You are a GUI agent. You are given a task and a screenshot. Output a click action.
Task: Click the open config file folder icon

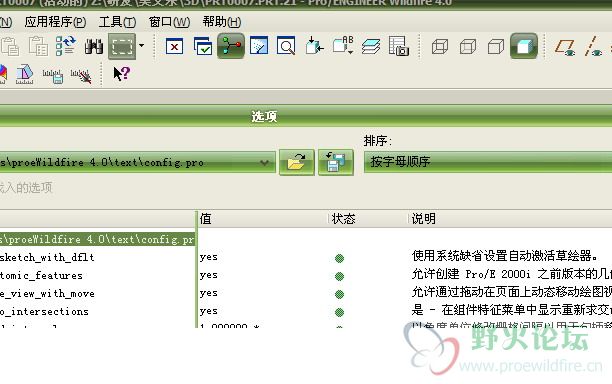coord(297,162)
